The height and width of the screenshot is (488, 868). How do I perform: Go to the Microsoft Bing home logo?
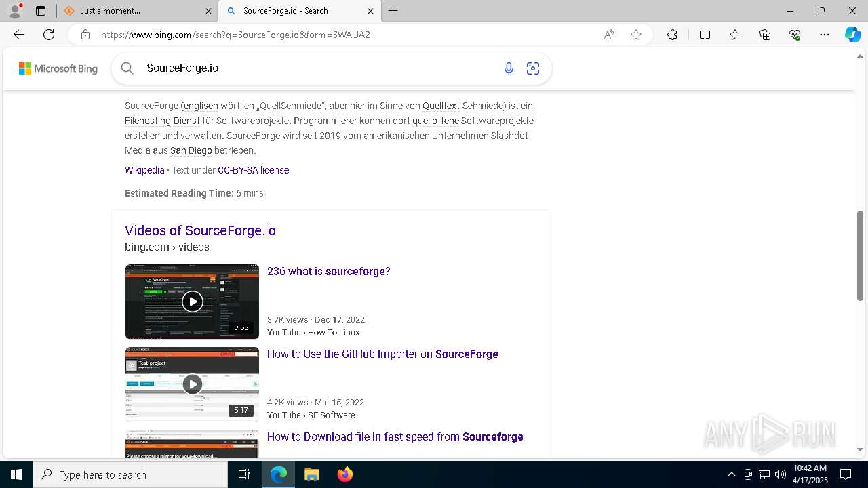click(x=58, y=68)
